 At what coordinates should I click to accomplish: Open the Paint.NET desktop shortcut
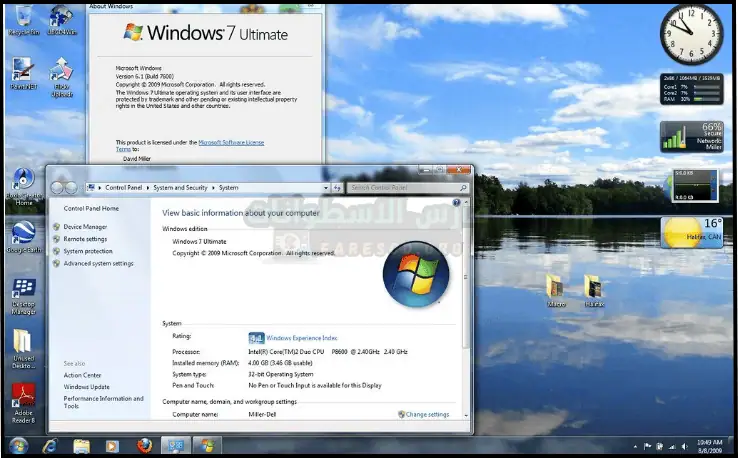pos(22,71)
